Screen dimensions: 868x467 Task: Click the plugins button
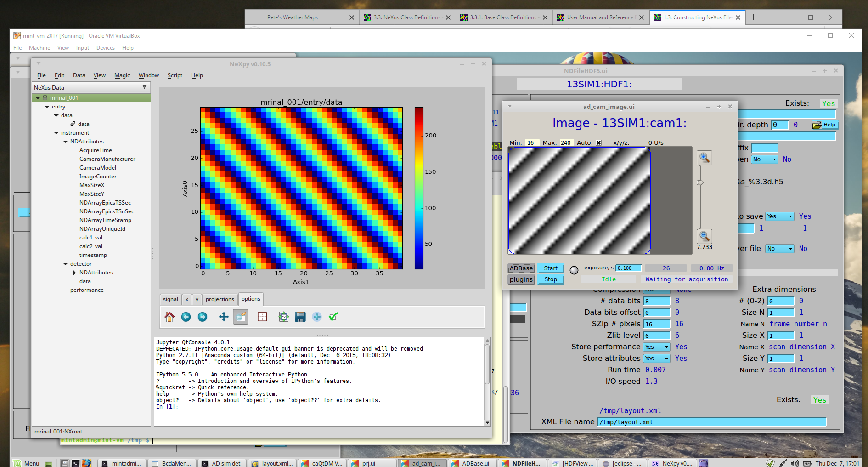click(521, 279)
